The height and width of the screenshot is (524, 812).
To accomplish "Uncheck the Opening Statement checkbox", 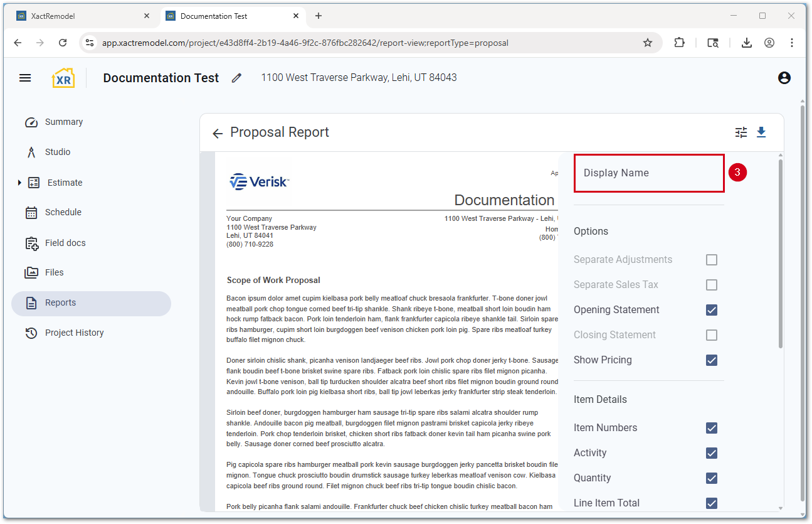I will pyautogui.click(x=711, y=310).
